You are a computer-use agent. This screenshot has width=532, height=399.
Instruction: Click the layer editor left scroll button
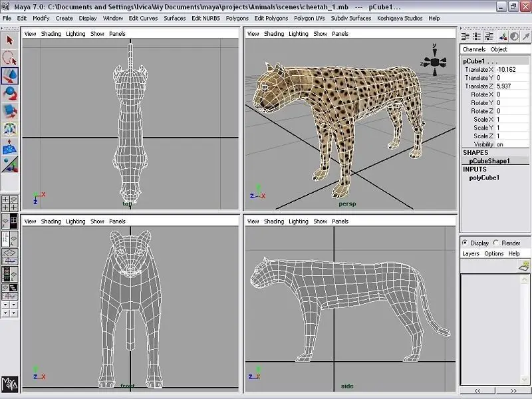click(477, 391)
